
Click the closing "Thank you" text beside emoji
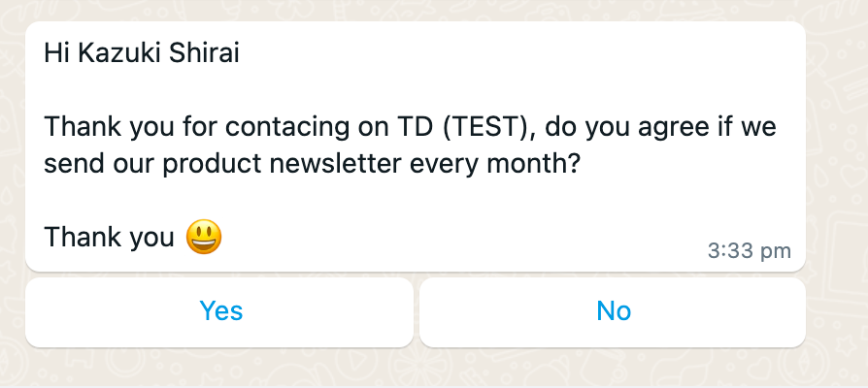point(110,238)
